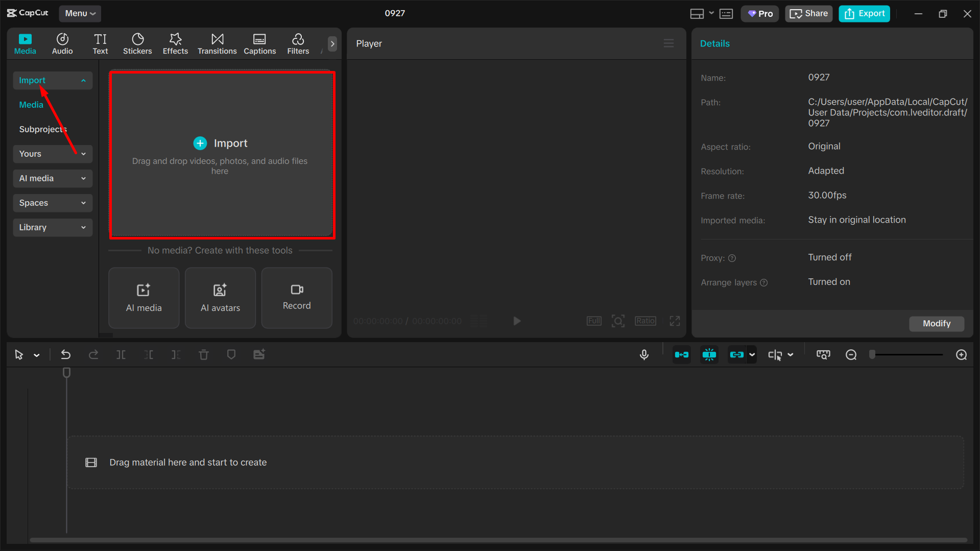
Task: Open the Spaces dropdown in the sidebar
Action: 52,203
